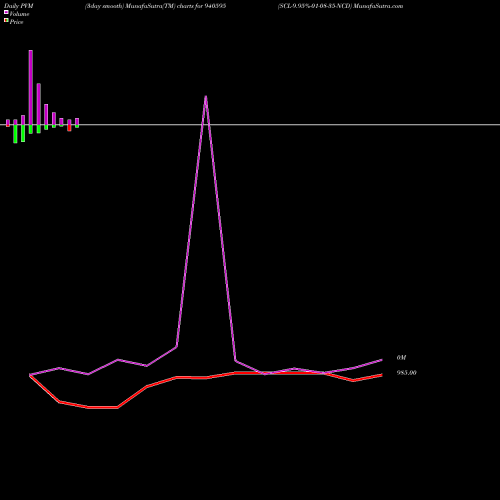Click the peak of the magenta volume line
Viewport: 500px width, 500px height.
coord(206,97)
